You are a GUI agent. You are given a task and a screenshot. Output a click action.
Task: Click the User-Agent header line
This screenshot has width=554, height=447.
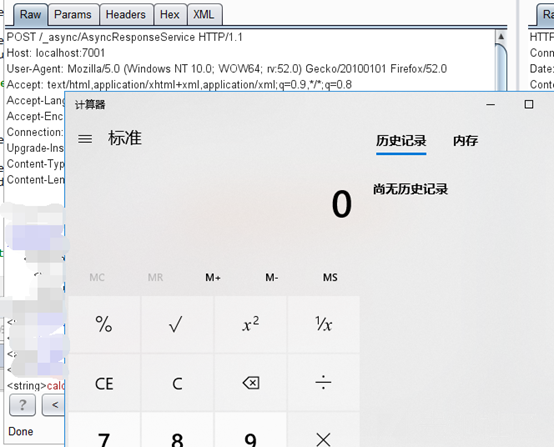pos(227,69)
